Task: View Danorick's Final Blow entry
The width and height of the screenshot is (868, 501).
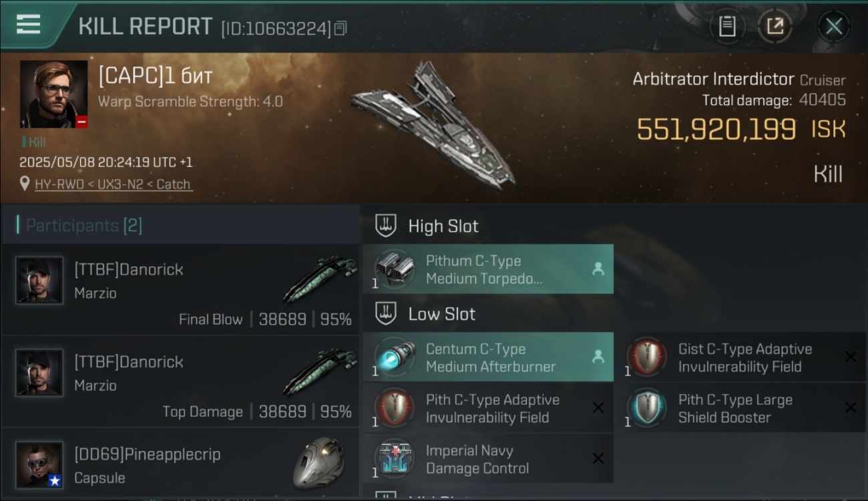Action: [x=180, y=289]
